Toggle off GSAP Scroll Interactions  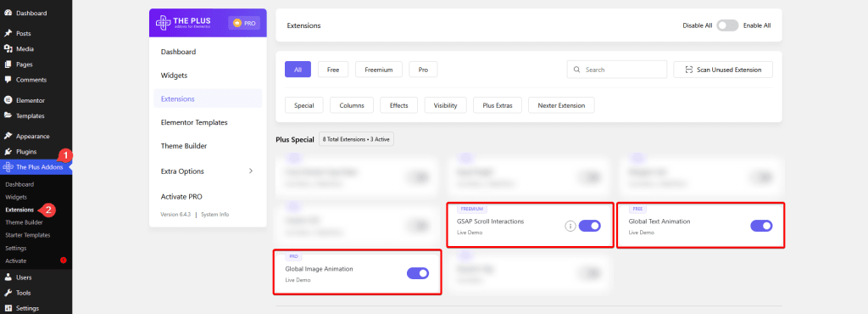[x=590, y=226]
